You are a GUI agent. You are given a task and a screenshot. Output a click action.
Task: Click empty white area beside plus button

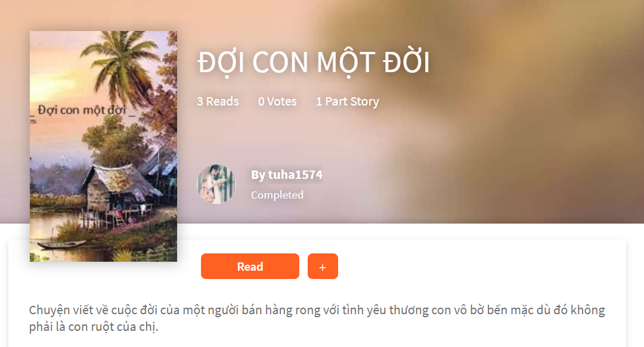click(472, 266)
